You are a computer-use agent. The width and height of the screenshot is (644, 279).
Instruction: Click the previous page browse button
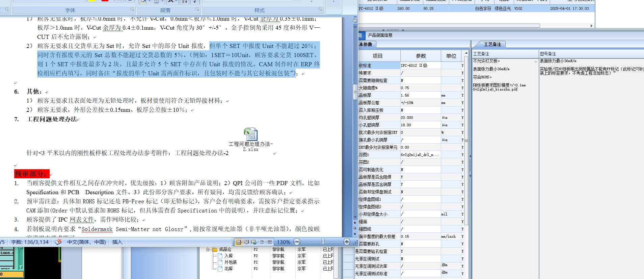[355, 223]
